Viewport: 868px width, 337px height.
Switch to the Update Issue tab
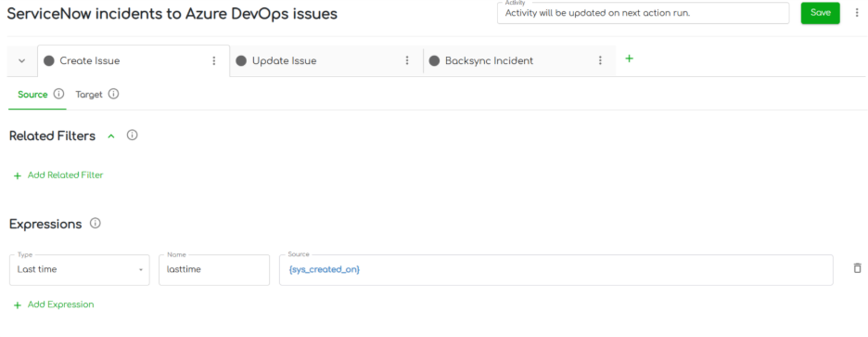pos(326,61)
